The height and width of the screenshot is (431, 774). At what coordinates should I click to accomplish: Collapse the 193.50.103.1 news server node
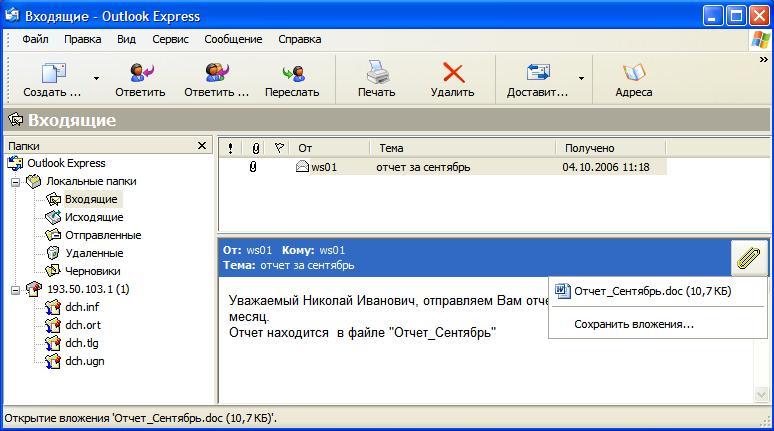[x=15, y=290]
